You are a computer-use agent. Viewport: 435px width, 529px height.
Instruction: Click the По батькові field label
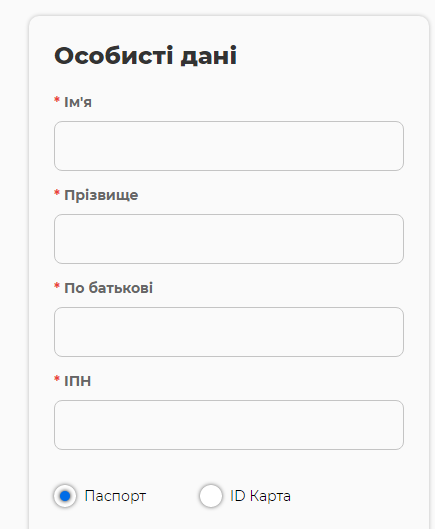[108, 288]
